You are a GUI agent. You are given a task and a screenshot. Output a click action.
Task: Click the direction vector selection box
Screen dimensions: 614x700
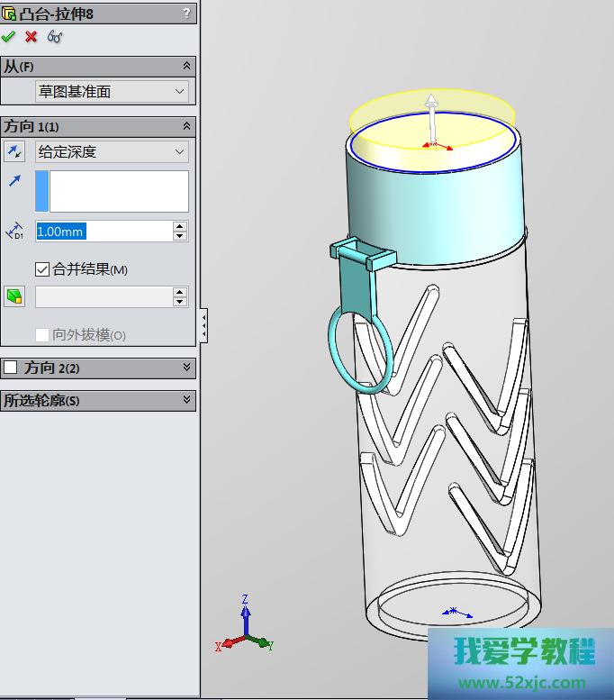[119, 191]
